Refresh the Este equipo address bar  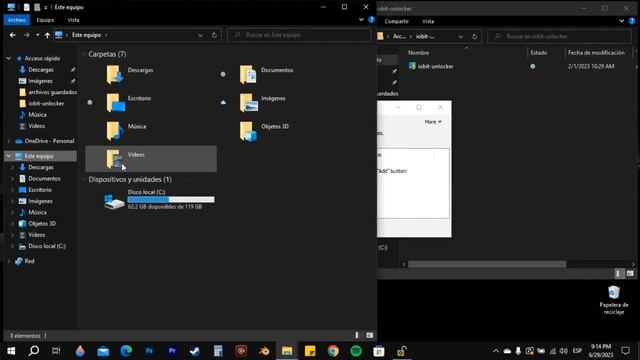(214, 35)
